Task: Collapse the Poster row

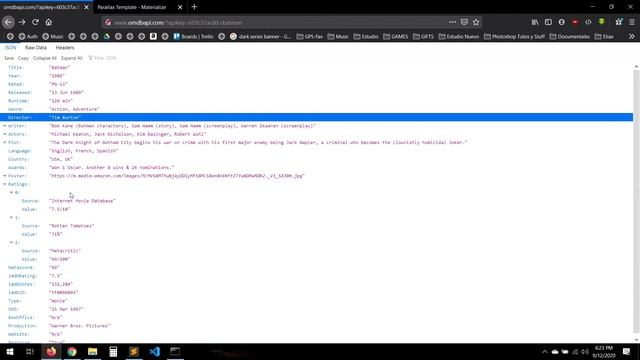Action: point(4,176)
